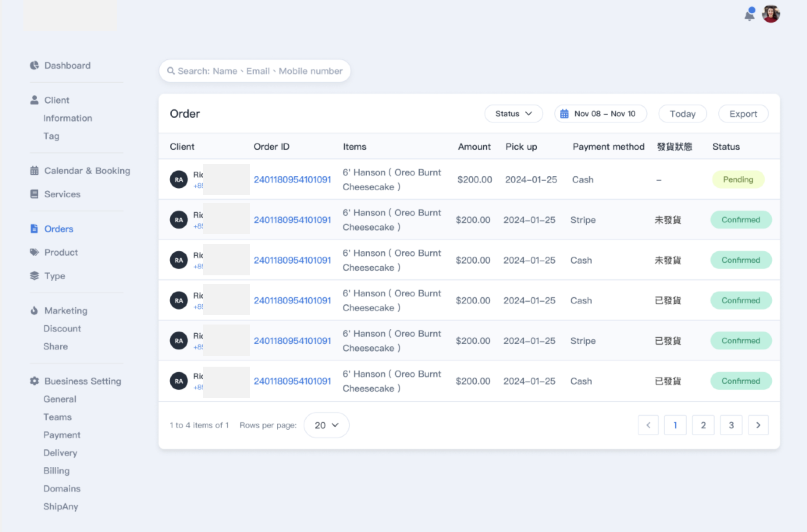Click the Buesiness Setting gear icon
The width and height of the screenshot is (807, 532).
pyautogui.click(x=34, y=381)
